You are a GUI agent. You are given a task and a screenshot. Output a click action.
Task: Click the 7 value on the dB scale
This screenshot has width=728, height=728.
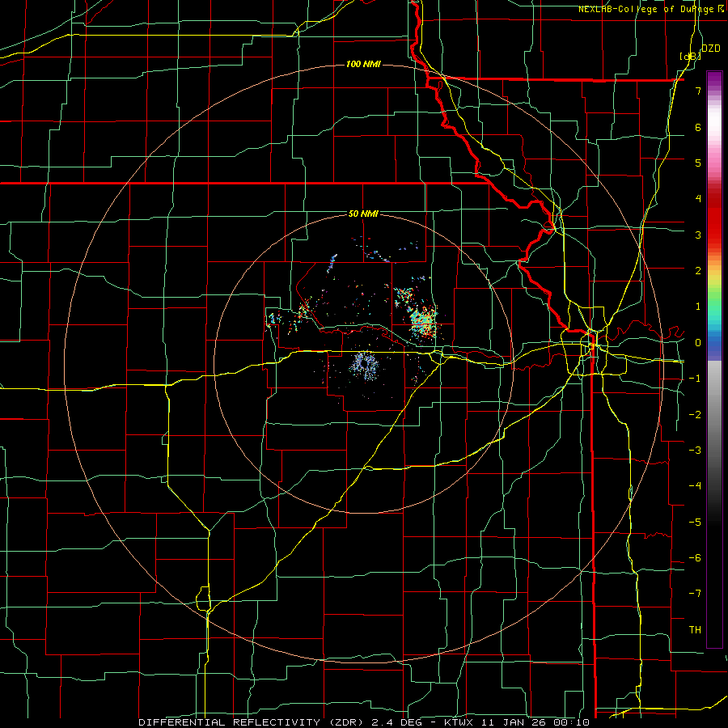click(698, 91)
